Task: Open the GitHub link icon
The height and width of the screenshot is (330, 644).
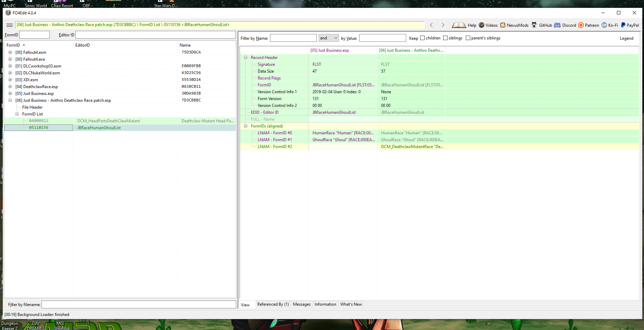Action: pos(534,25)
